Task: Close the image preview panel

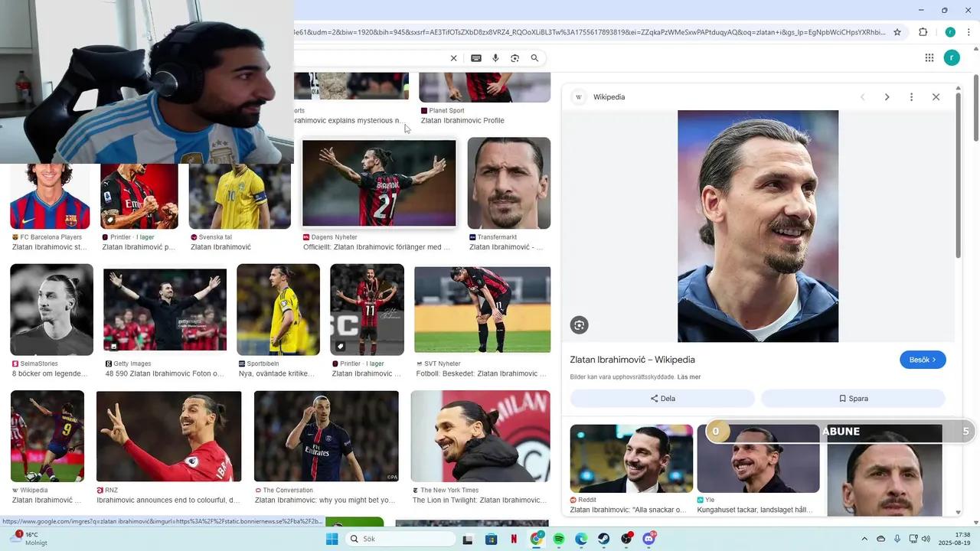Action: [936, 97]
